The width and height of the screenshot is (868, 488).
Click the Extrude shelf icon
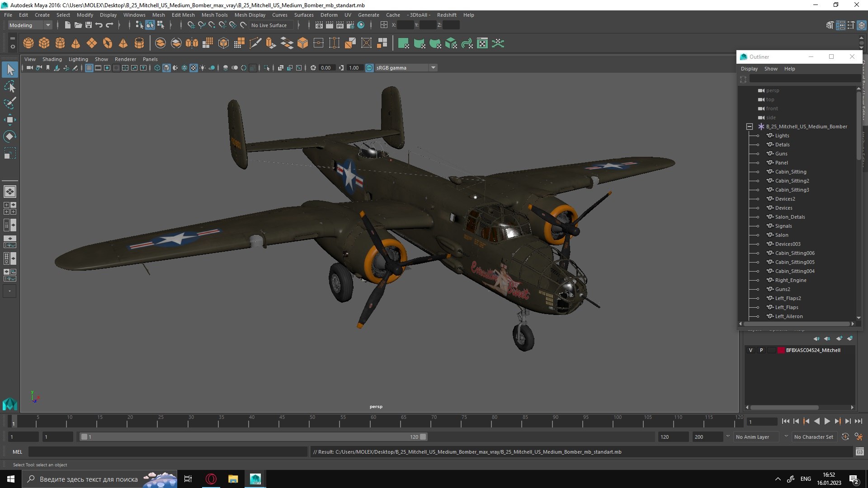pos(271,43)
